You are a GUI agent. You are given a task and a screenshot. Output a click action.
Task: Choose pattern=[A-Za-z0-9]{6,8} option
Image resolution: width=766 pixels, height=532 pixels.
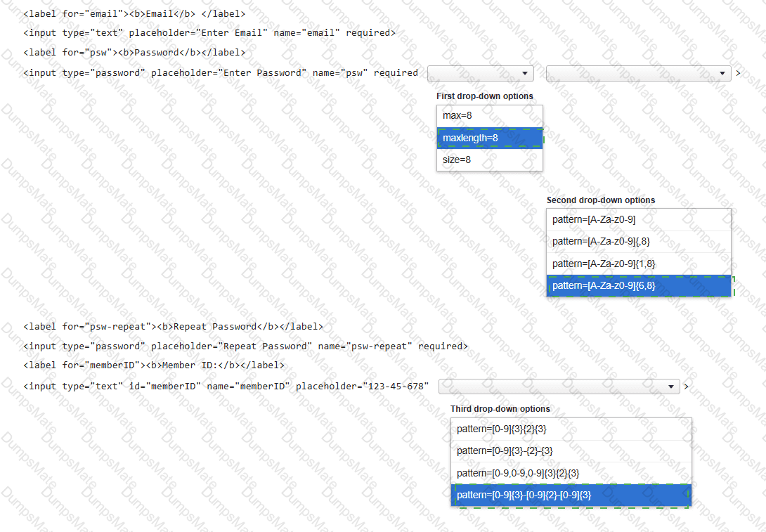[639, 286]
